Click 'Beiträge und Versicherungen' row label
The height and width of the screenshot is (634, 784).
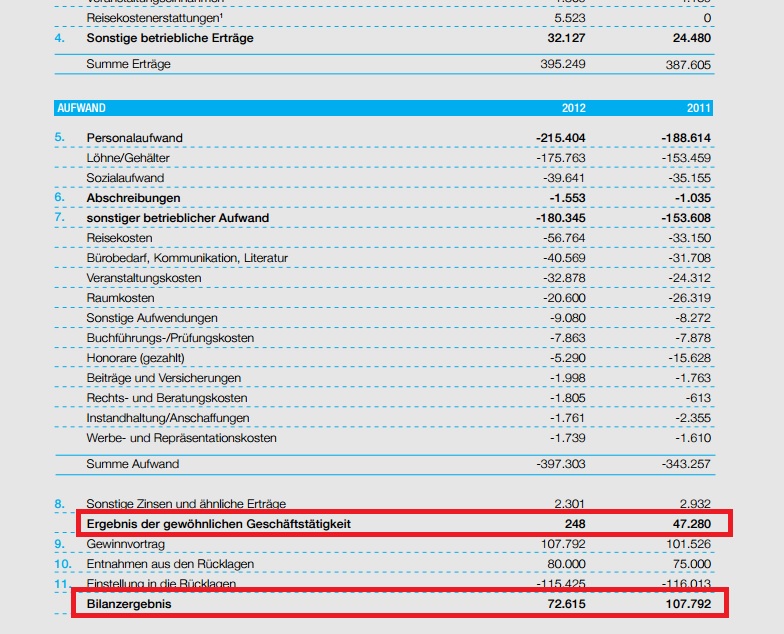coord(164,378)
